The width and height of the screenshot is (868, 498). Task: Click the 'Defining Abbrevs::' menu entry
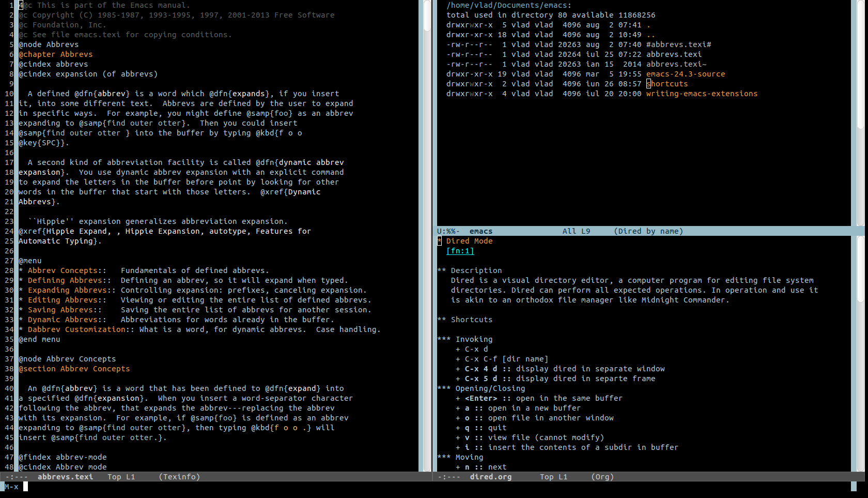(69, 280)
